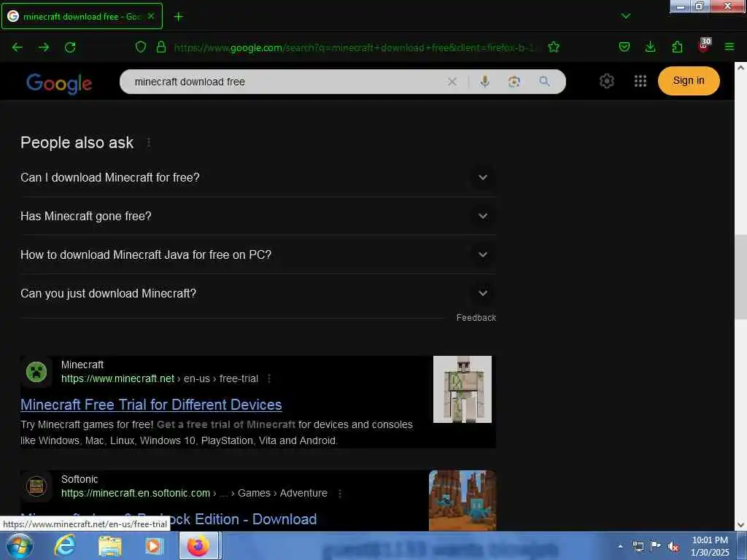Reload the page with the refresh icon
Screen dimensions: 747x560
pyautogui.click(x=70, y=47)
